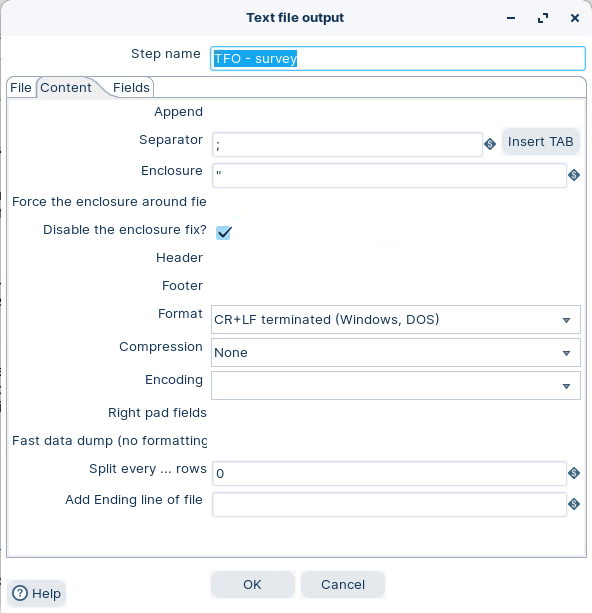This screenshot has height=613, width=592.
Task: Maximize the Text file output dialog
Action: (x=543, y=18)
